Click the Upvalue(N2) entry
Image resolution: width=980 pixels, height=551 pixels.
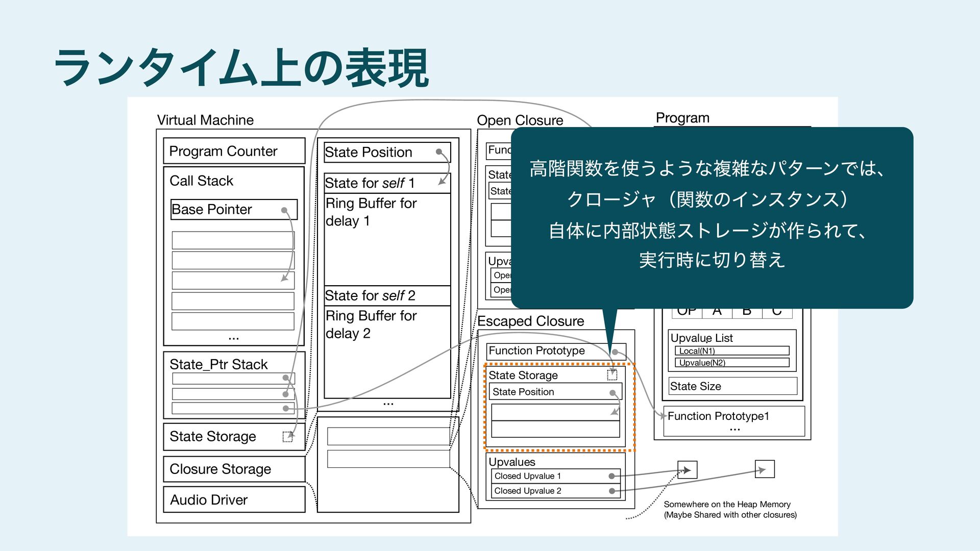pyautogui.click(x=731, y=363)
